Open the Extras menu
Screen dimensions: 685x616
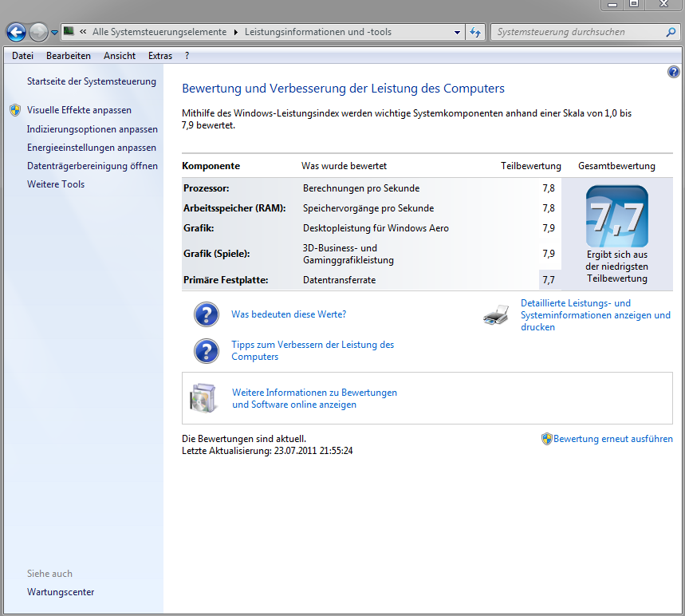click(x=160, y=56)
